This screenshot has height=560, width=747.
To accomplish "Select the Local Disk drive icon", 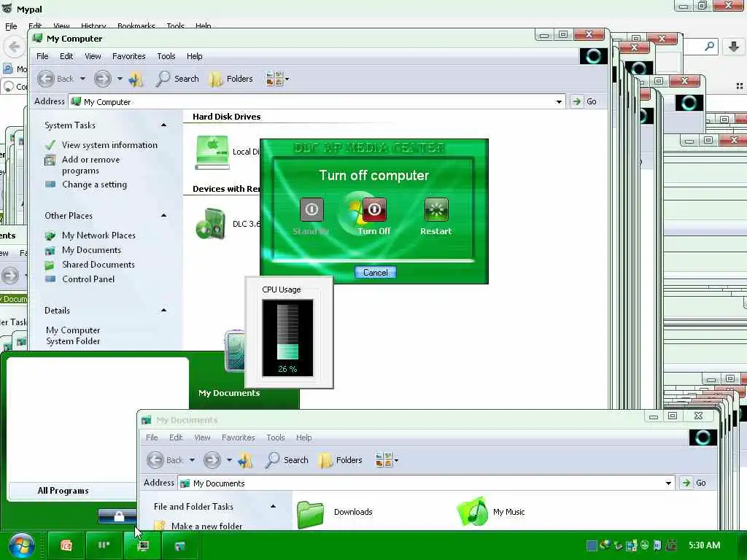I will tap(212, 152).
